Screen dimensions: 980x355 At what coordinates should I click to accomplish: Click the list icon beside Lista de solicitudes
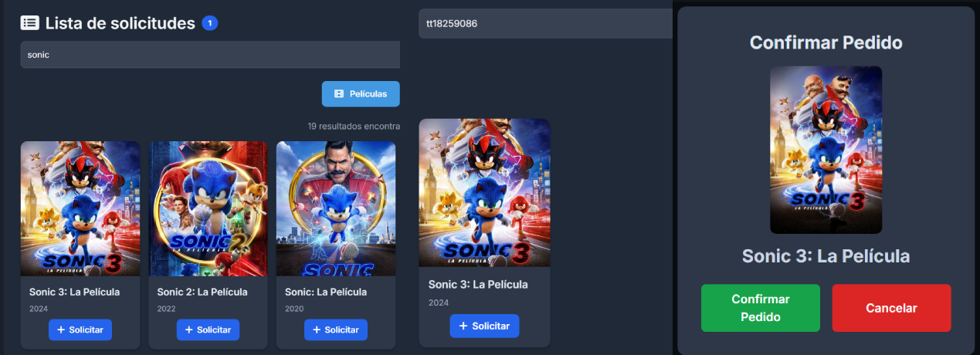pos(29,23)
